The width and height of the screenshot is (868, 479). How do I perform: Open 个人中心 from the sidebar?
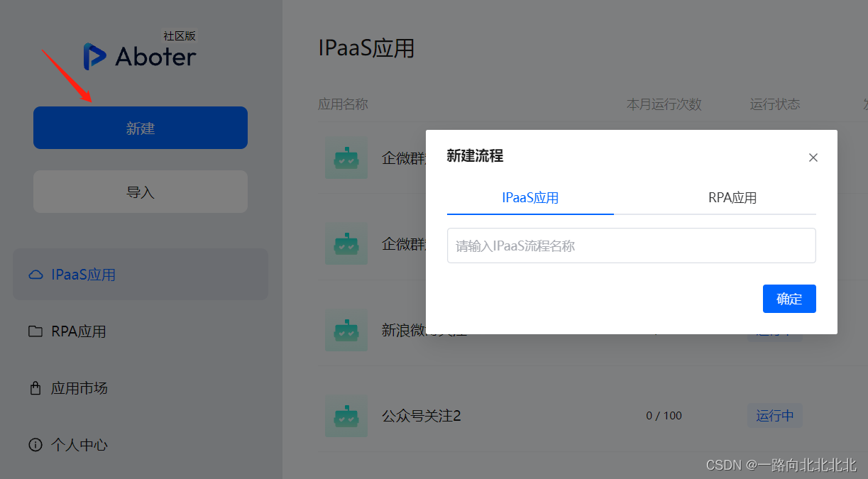(x=78, y=444)
